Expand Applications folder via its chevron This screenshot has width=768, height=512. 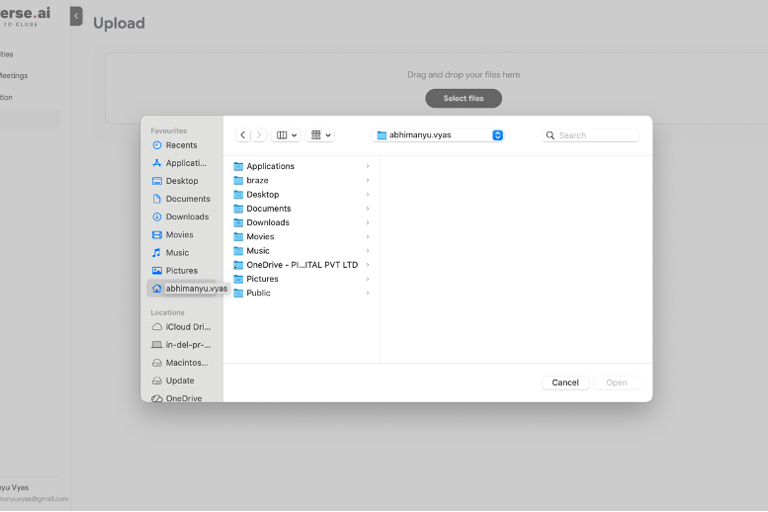[368, 167]
